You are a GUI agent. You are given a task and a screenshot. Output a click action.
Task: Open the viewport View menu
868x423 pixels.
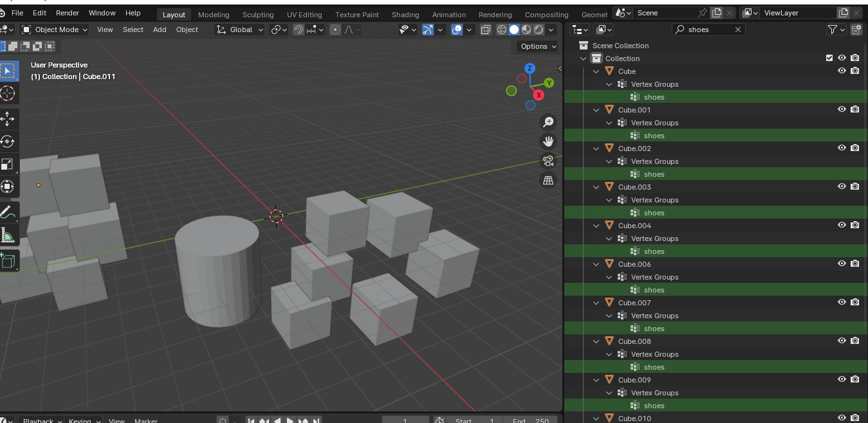point(105,30)
